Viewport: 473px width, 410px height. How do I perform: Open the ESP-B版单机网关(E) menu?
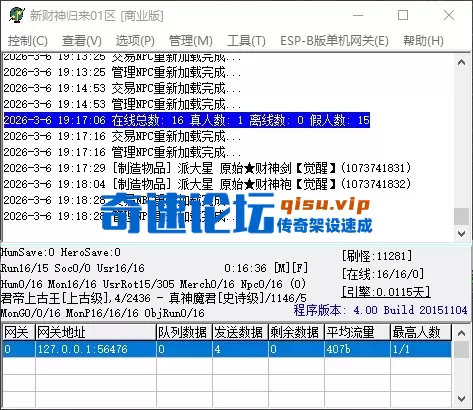point(334,41)
